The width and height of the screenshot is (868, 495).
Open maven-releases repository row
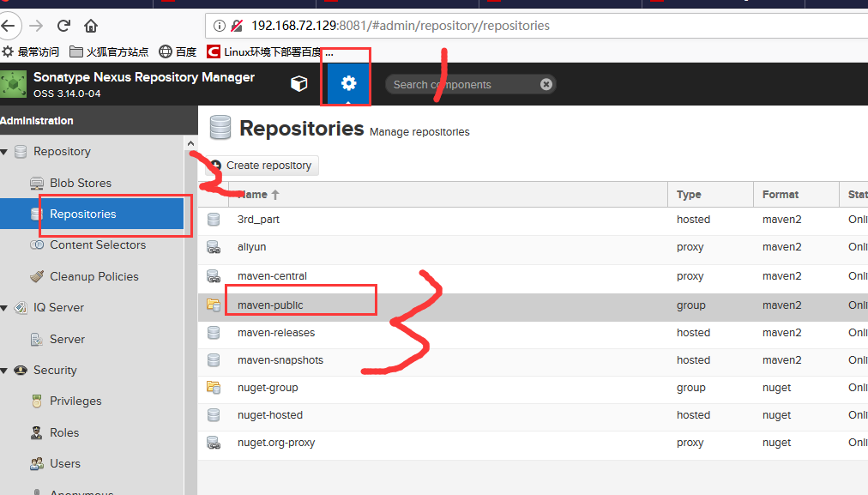click(x=533, y=333)
